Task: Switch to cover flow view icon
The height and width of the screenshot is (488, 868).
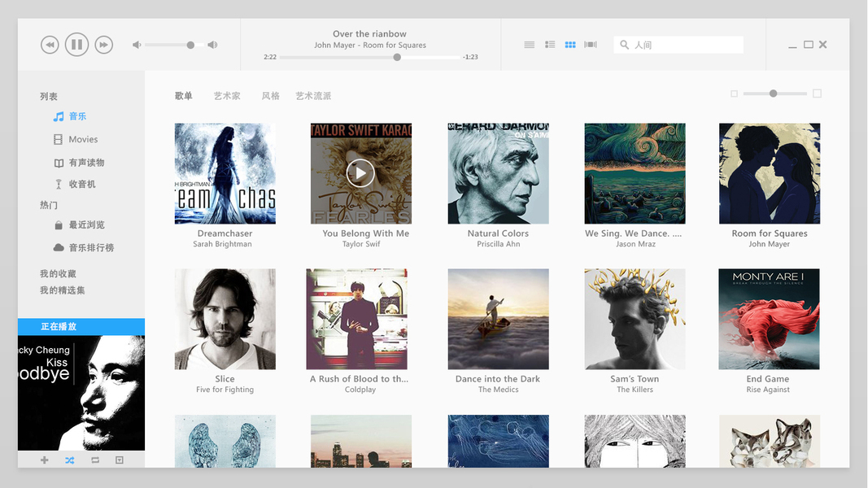Action: tap(591, 44)
